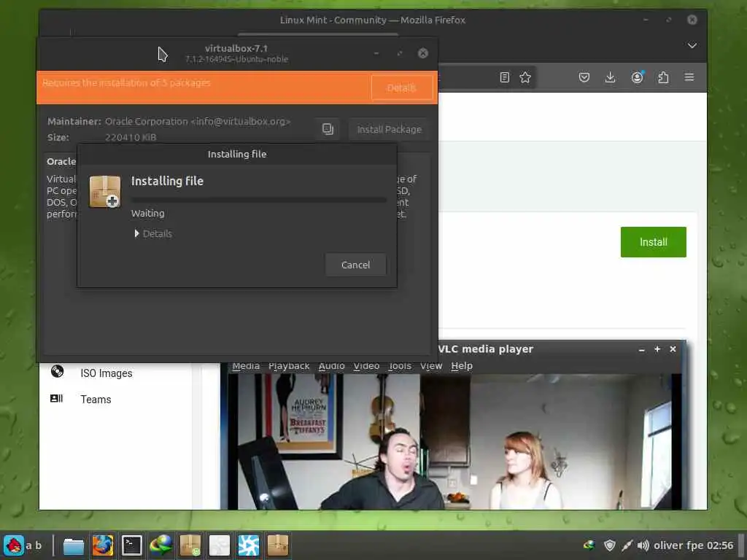Switch to the last package box taskbar icon
Image resolution: width=747 pixels, height=560 pixels.
pyautogui.click(x=278, y=545)
